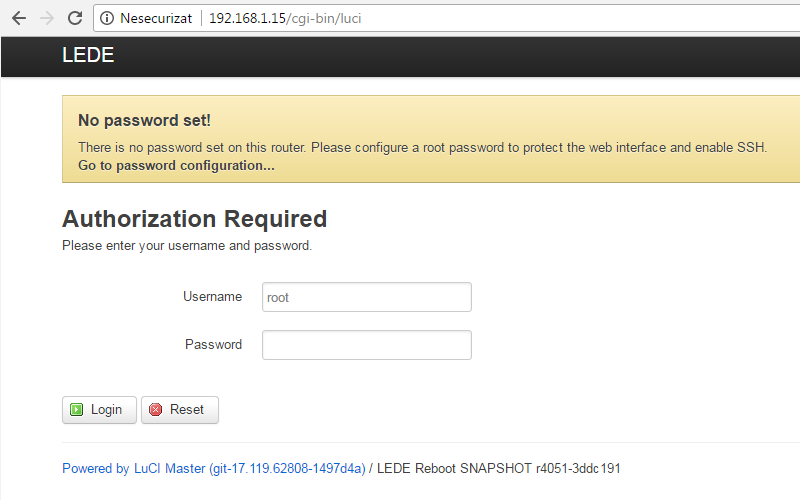Click the LEDE brand title in the header
The width and height of the screenshot is (800, 500).
88,55
